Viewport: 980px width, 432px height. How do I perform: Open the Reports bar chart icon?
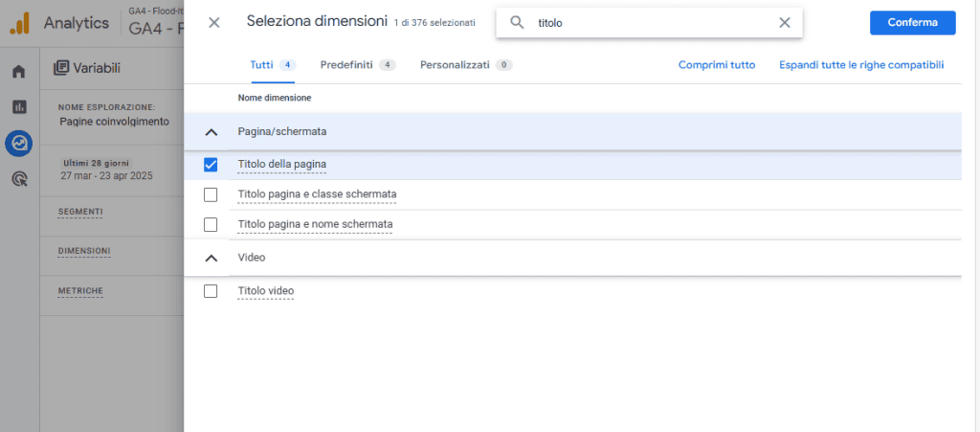point(18,106)
